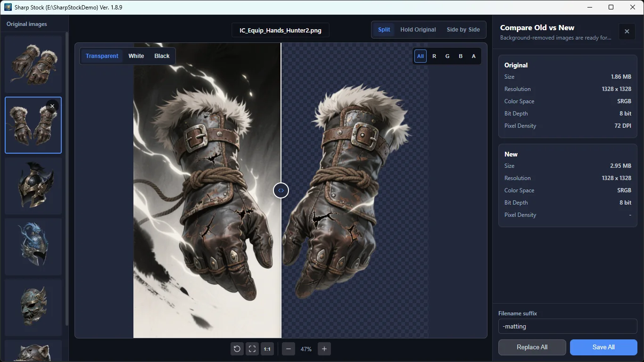Select the horned mask thumbnail
This screenshot has width=644, height=362.
tap(33, 308)
